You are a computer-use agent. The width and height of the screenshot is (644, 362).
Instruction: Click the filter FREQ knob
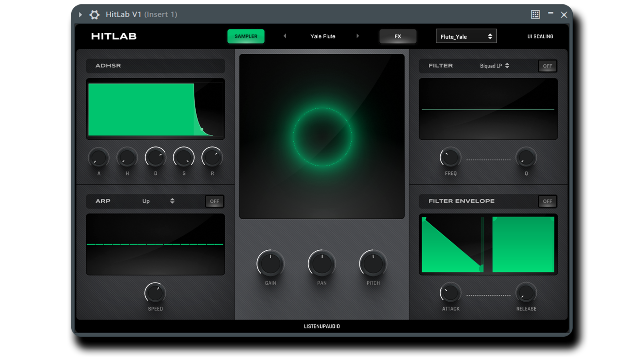pos(450,158)
